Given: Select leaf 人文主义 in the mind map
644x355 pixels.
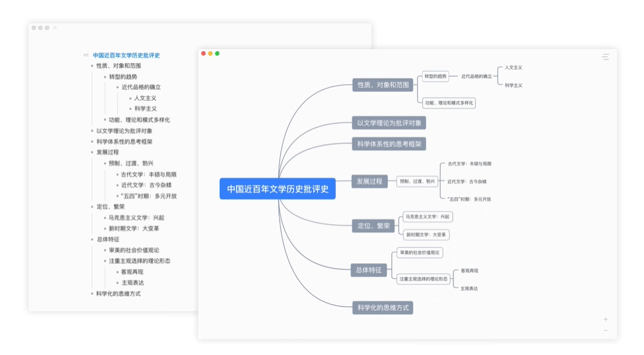Looking at the screenshot, I should [x=514, y=67].
